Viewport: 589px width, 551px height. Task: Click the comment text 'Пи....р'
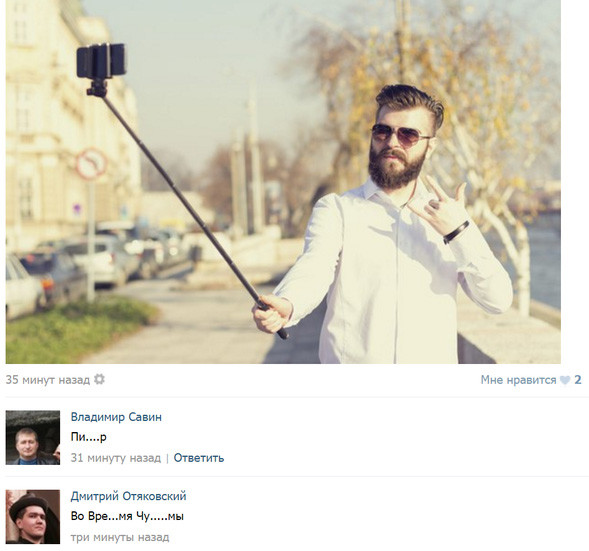pos(89,437)
